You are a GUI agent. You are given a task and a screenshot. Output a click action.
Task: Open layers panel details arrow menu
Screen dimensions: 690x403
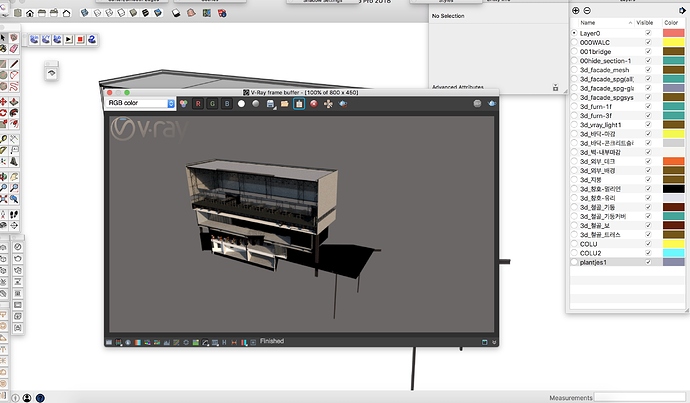pyautogui.click(x=682, y=11)
